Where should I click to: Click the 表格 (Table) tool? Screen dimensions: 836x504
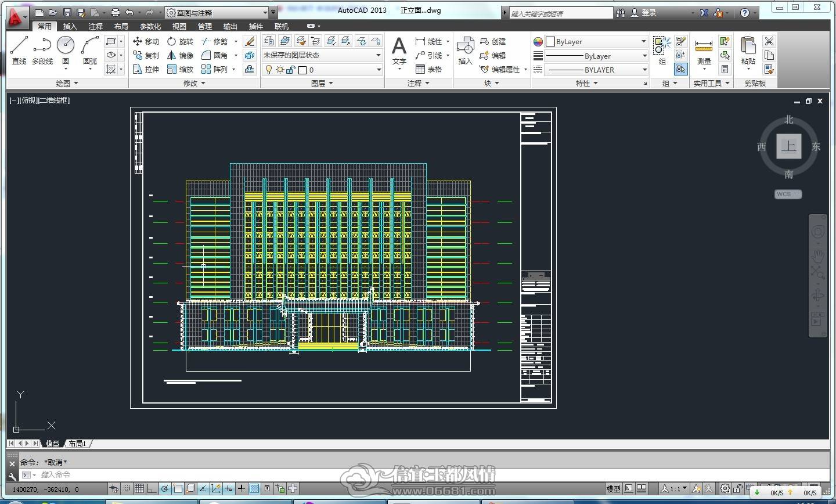[x=428, y=69]
